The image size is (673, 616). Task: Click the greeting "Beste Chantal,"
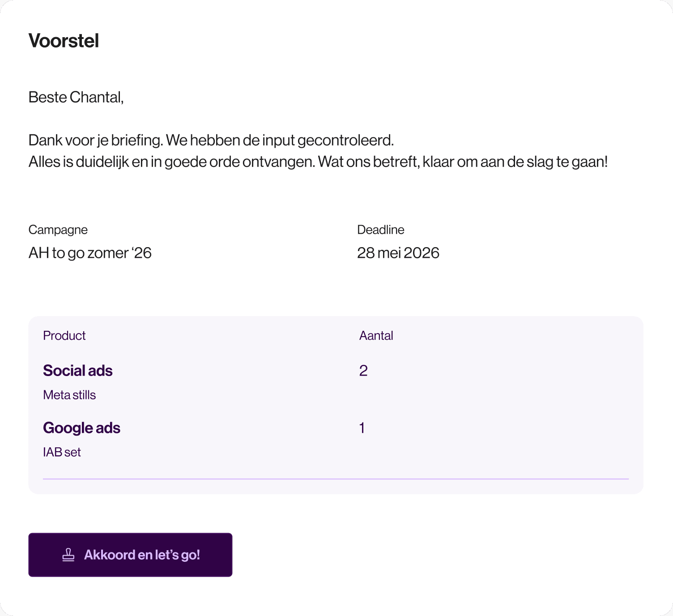pyautogui.click(x=76, y=97)
